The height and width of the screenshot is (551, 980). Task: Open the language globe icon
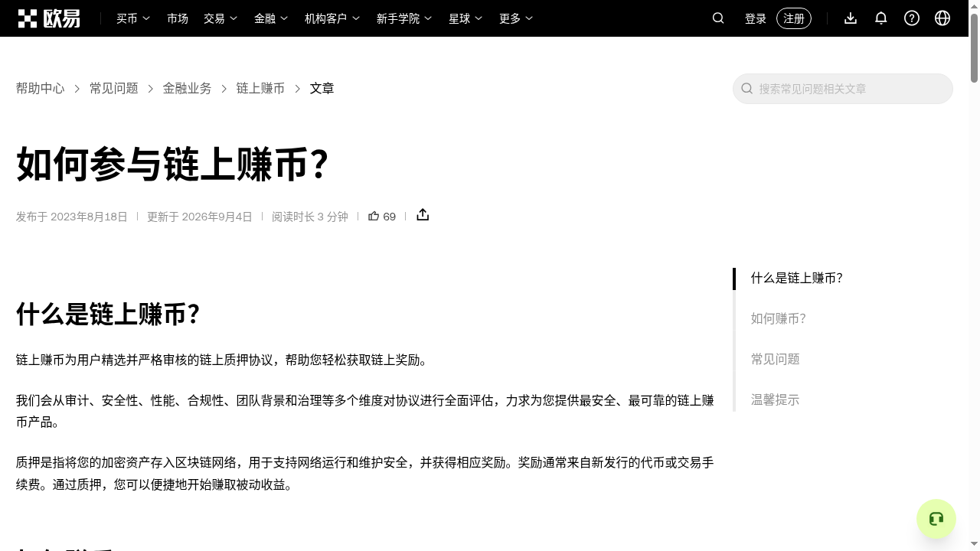(x=942, y=18)
